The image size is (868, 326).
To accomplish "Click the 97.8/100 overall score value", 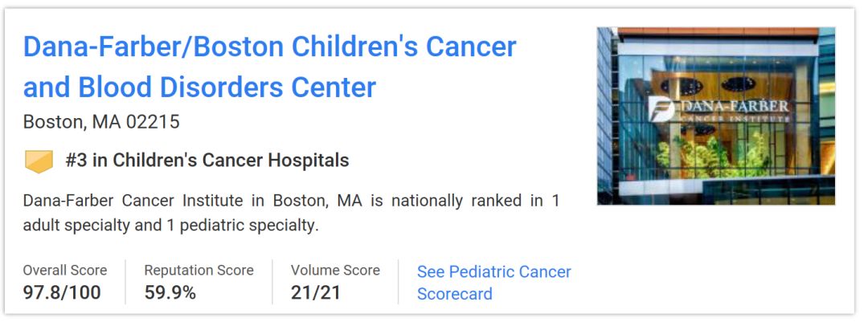I will (62, 293).
